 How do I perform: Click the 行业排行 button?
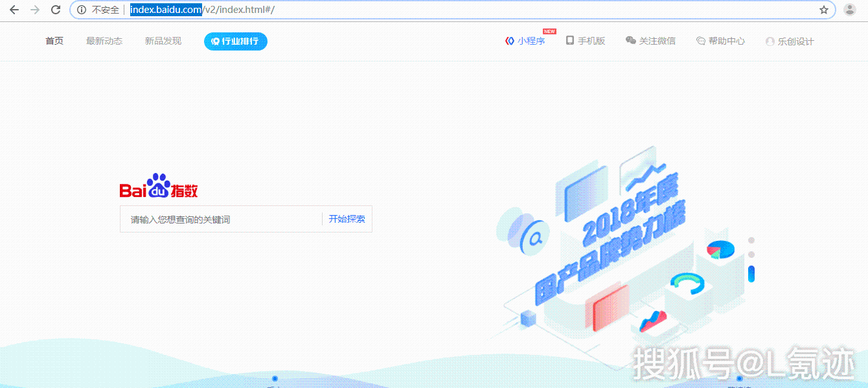point(235,41)
